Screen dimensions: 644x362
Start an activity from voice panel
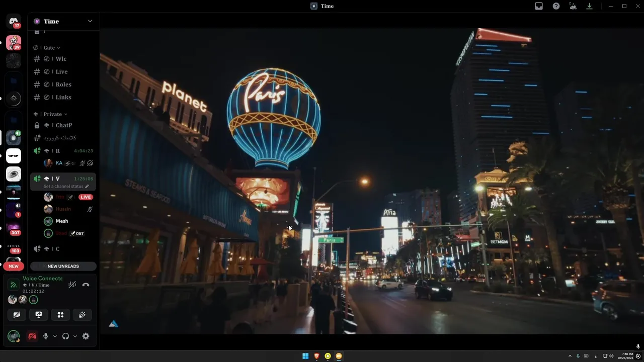(x=60, y=315)
